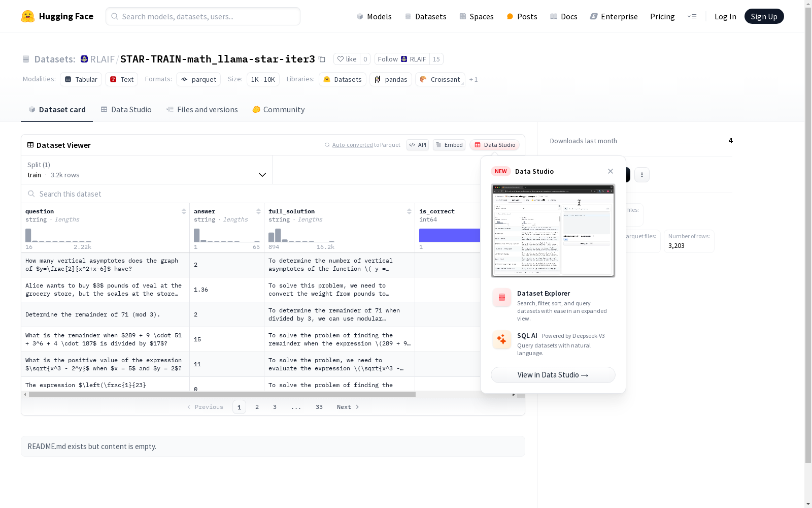The image size is (812, 508).
Task: Sort the full_solution column
Action: (409, 211)
